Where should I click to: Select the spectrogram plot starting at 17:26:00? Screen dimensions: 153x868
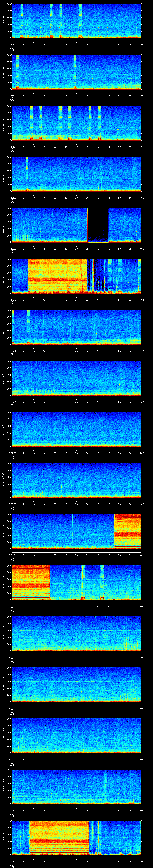(x=76, y=633)
